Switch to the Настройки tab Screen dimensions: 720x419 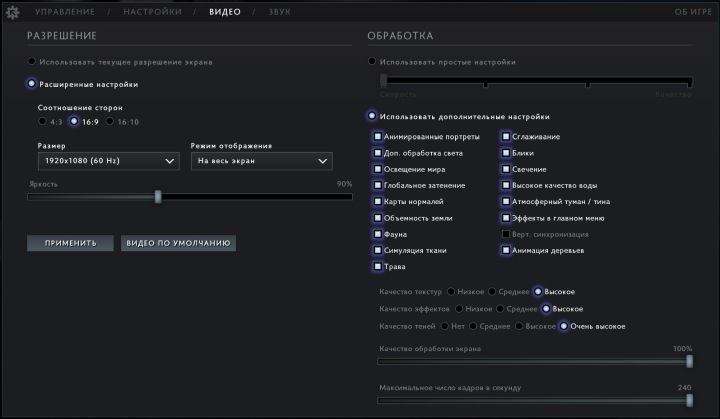152,12
